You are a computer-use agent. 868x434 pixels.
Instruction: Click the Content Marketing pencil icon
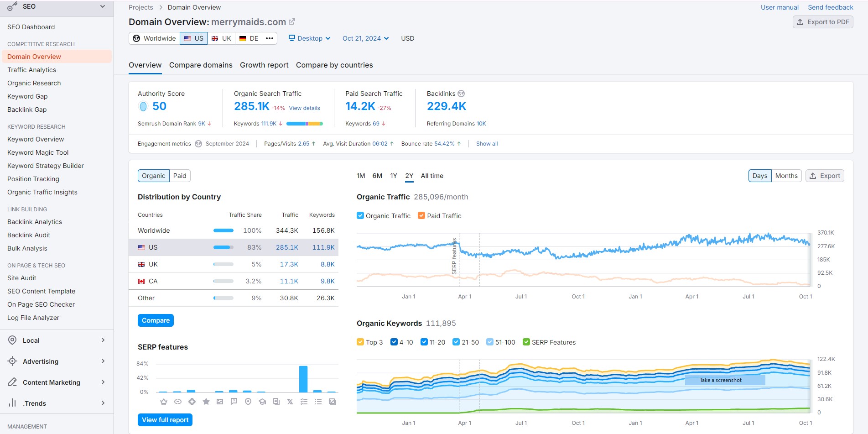coord(13,382)
